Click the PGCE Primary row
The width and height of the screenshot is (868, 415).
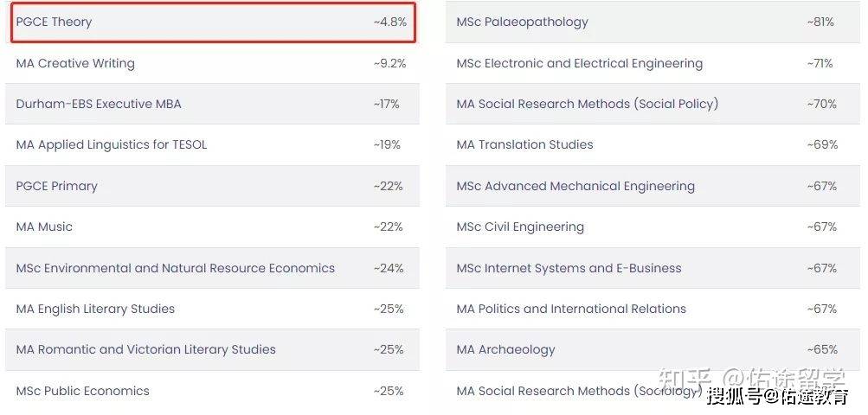[213, 186]
